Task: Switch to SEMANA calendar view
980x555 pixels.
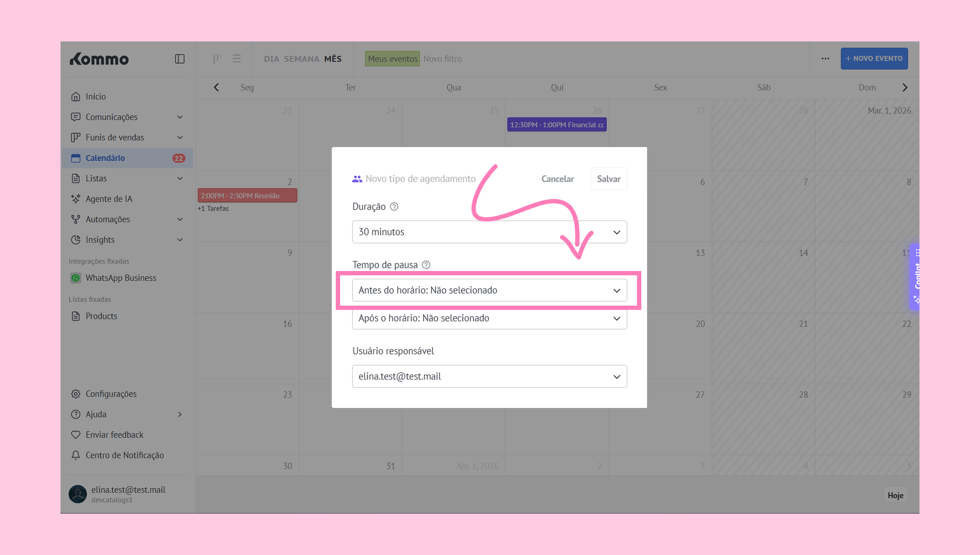Action: [x=301, y=59]
